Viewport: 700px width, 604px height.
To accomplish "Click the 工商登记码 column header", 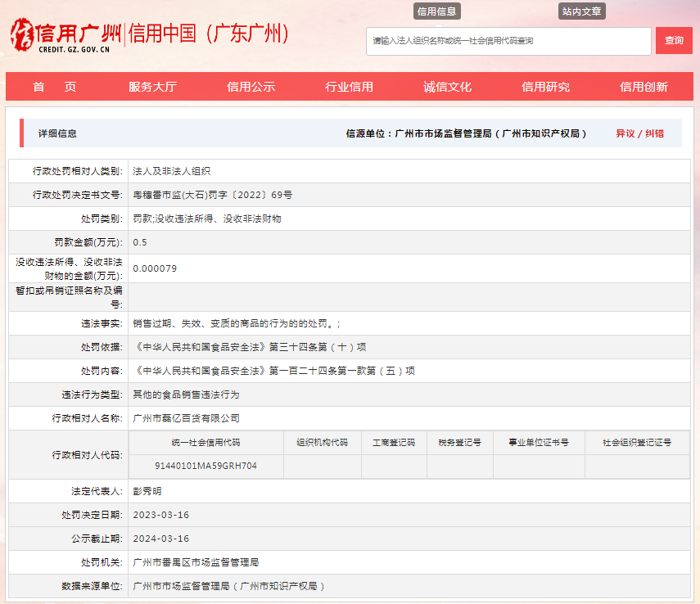I will [x=394, y=443].
